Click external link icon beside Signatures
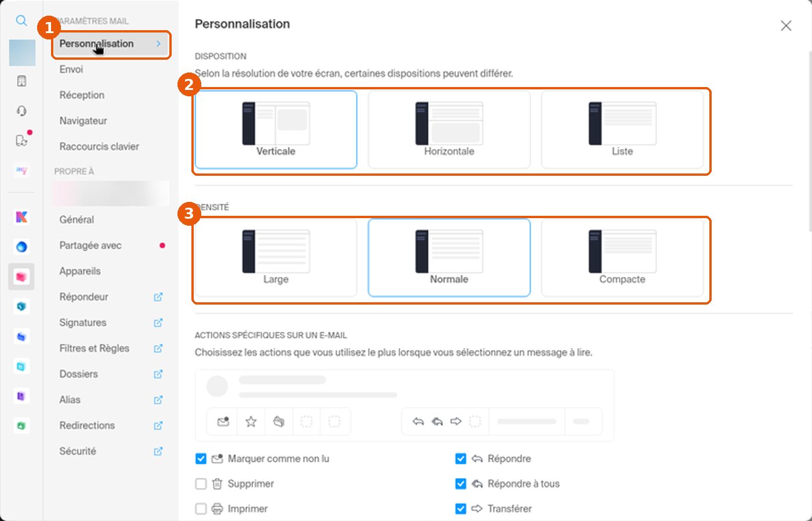This screenshot has width=812, height=521. (158, 323)
